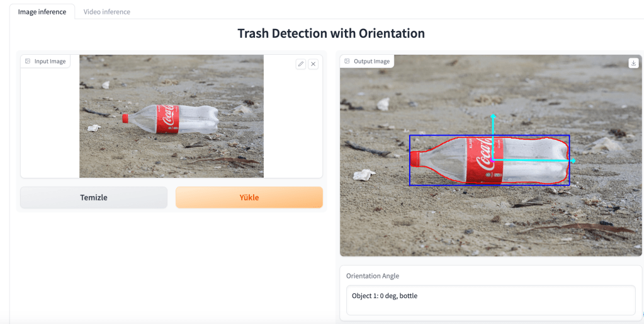Click the Input Image label icon
644x324 pixels.
(28, 61)
